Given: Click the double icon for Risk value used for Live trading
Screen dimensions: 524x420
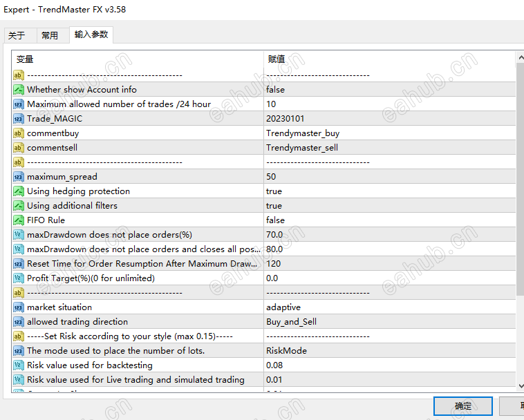Looking at the screenshot, I should [x=19, y=380].
